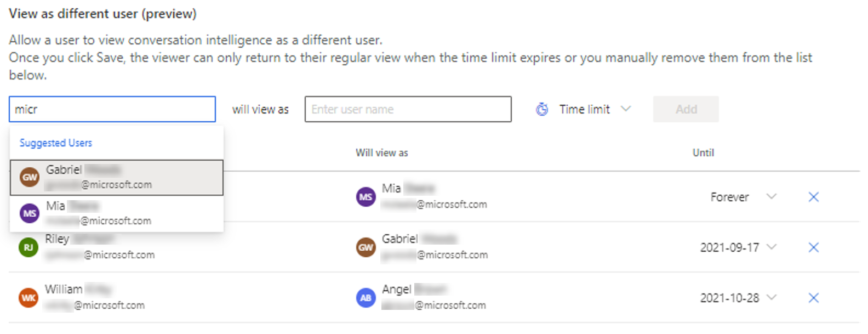Change the 2021-09-17 expiry dropdown

(738, 247)
